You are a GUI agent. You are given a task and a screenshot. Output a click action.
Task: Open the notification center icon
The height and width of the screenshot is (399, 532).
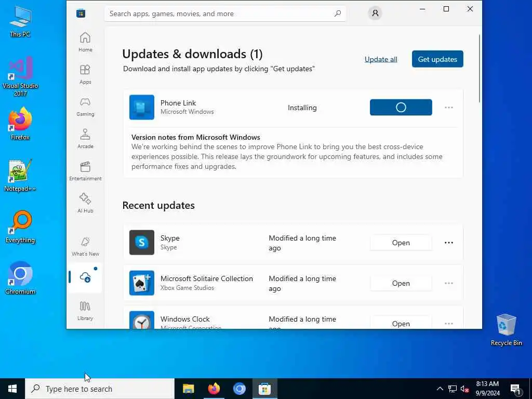(515, 389)
